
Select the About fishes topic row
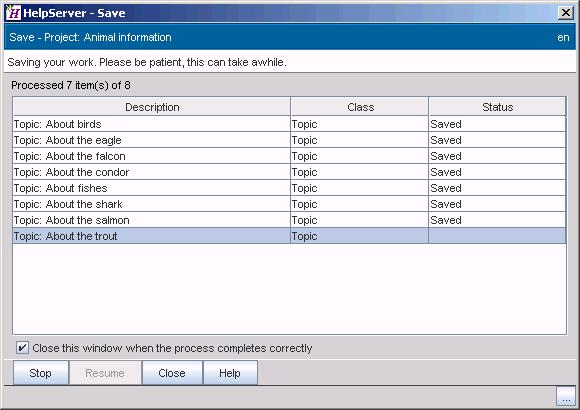click(289, 188)
